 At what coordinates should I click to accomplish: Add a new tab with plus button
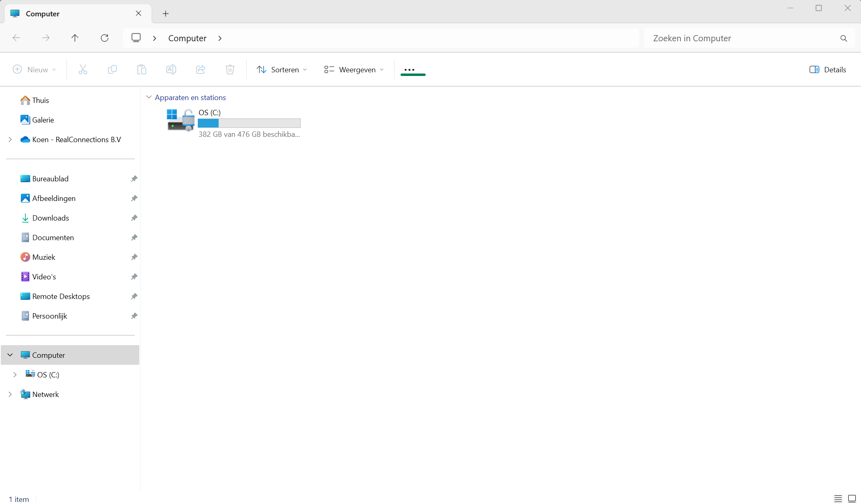point(165,14)
